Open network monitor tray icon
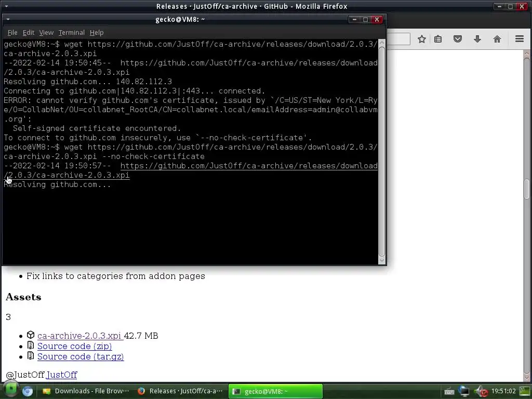The width and height of the screenshot is (532, 399). 464,391
